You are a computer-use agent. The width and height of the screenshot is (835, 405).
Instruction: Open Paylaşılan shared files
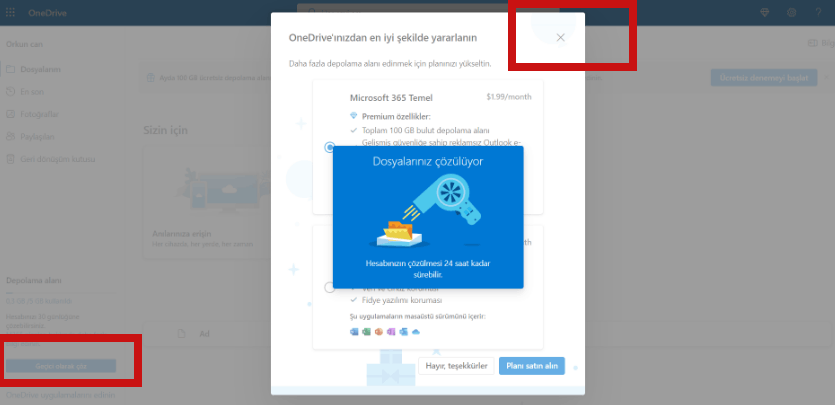(30, 137)
